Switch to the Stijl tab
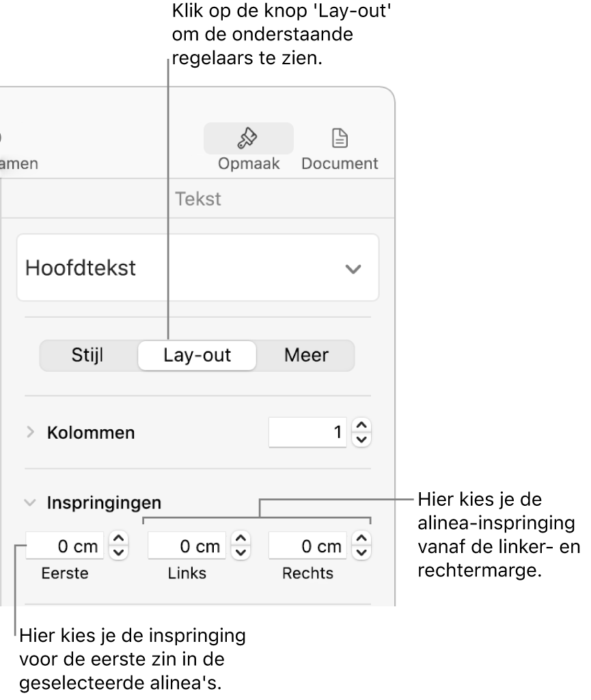This screenshot has width=591, height=700. pos(90,355)
